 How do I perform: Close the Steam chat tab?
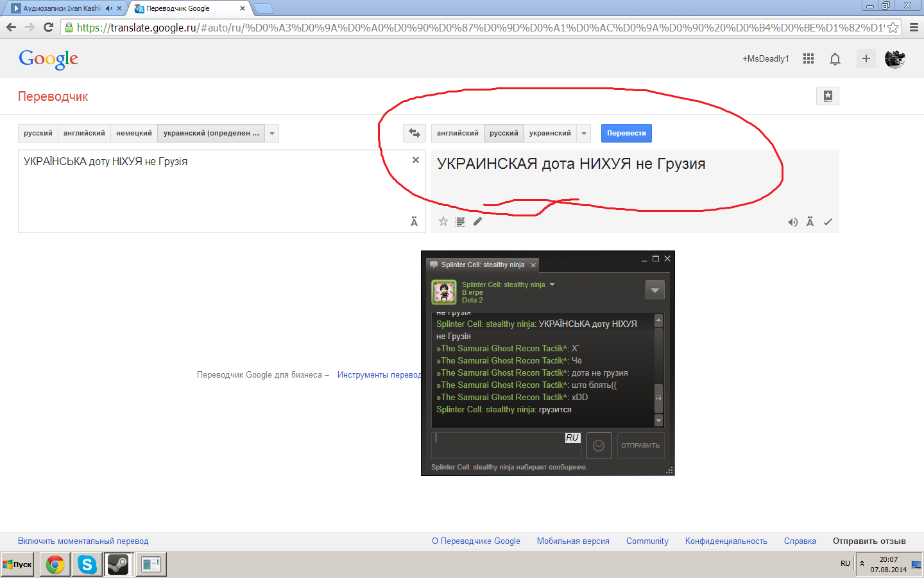533,265
